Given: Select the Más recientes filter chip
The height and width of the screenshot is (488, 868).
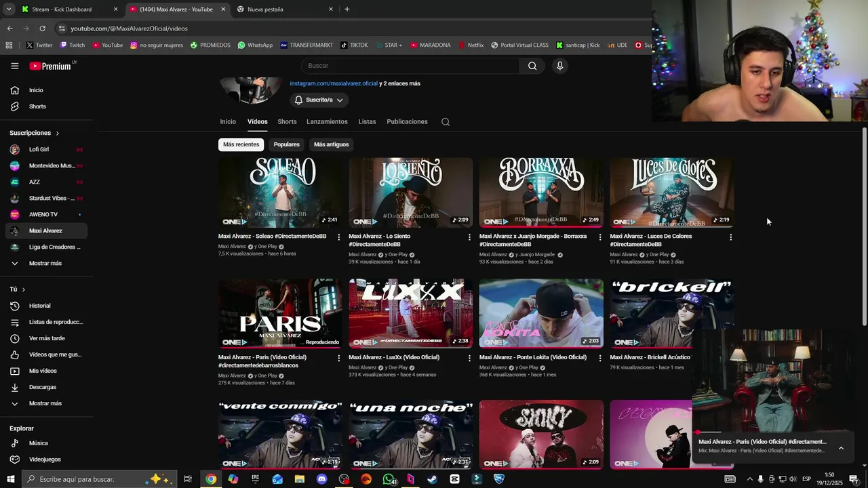Looking at the screenshot, I should 241,144.
